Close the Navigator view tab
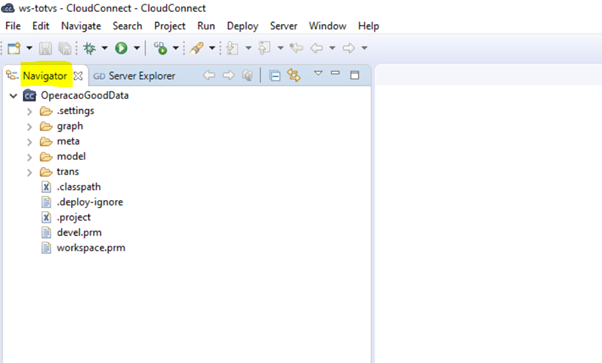 [78, 76]
